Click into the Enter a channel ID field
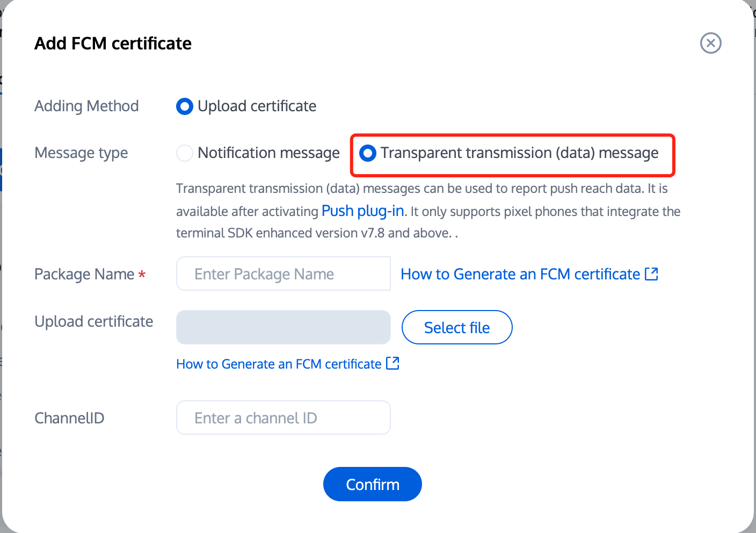 (283, 417)
